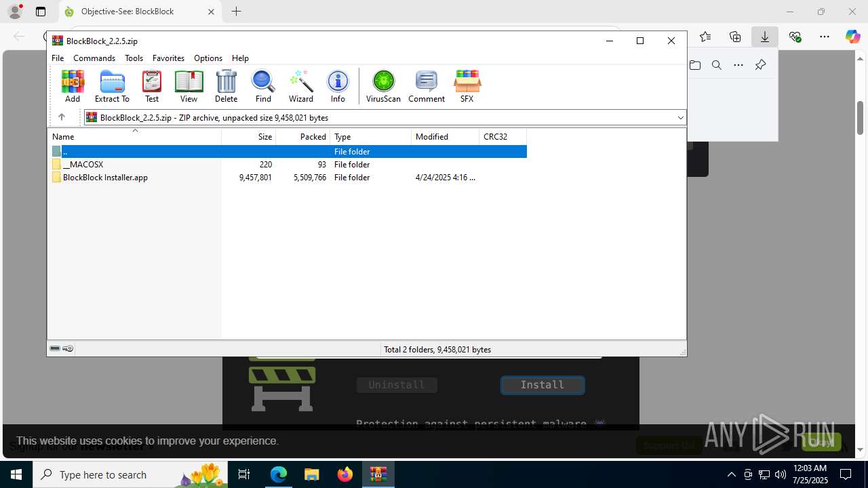Open the Tools menu
Image resolution: width=868 pixels, height=488 pixels.
134,58
